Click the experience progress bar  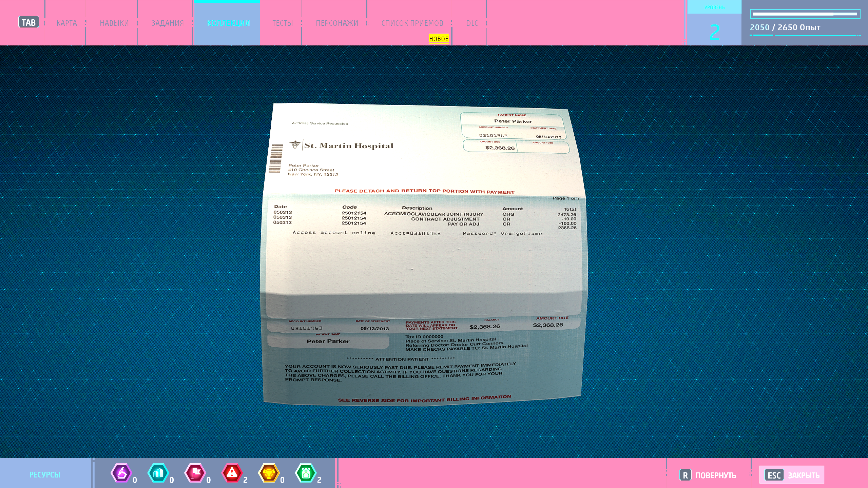[x=805, y=14]
